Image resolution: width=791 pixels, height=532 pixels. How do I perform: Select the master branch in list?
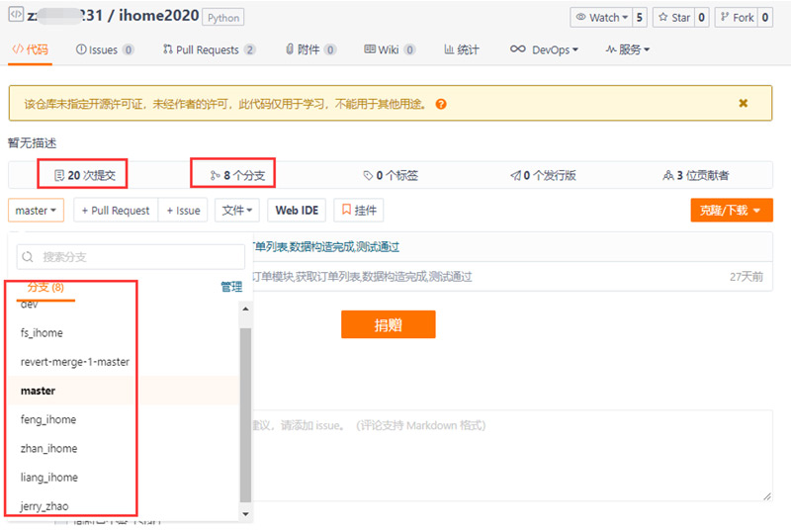coord(123,391)
